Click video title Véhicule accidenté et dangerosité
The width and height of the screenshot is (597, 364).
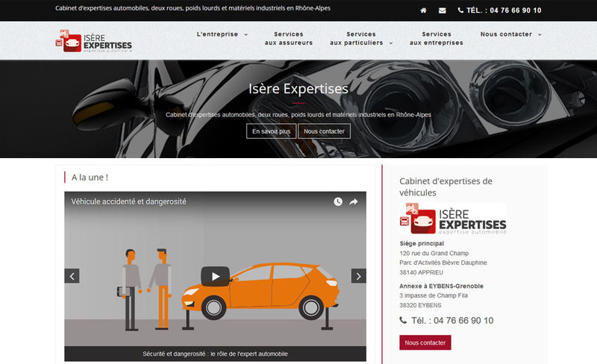click(x=128, y=201)
